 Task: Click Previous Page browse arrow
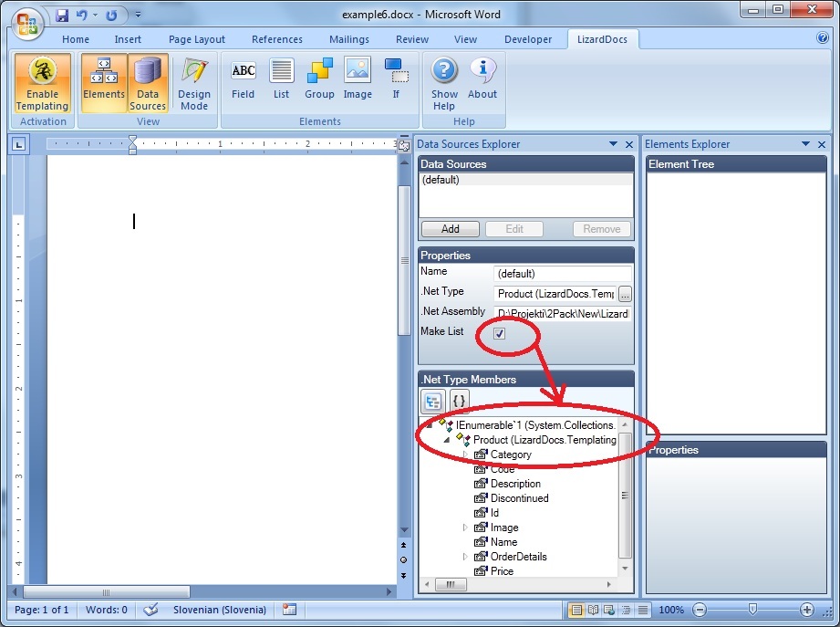coord(404,545)
